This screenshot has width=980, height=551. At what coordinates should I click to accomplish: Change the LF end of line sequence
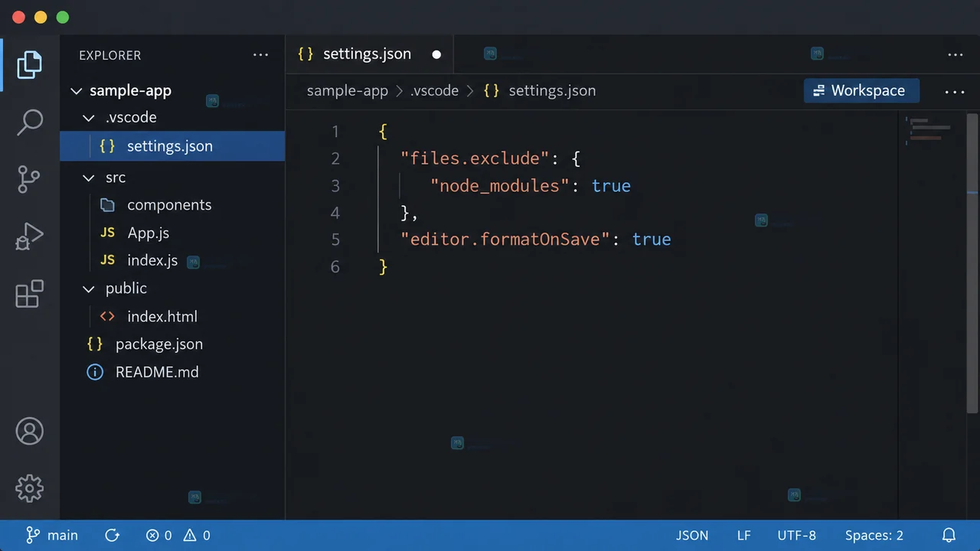[x=744, y=536]
